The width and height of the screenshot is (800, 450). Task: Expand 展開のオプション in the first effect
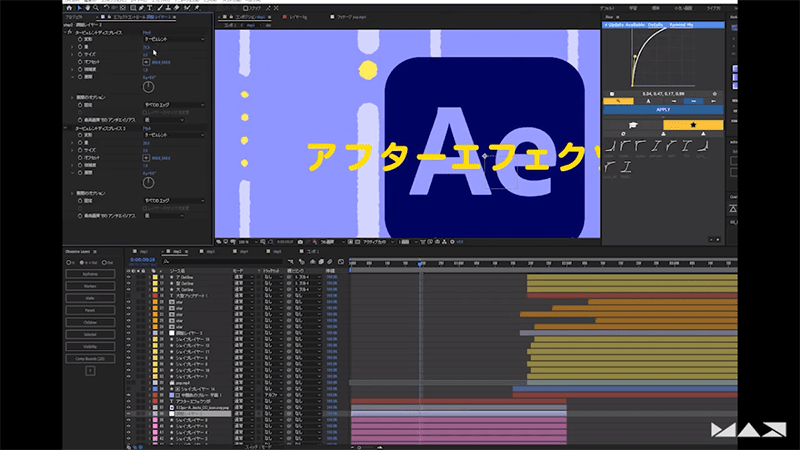[72, 97]
